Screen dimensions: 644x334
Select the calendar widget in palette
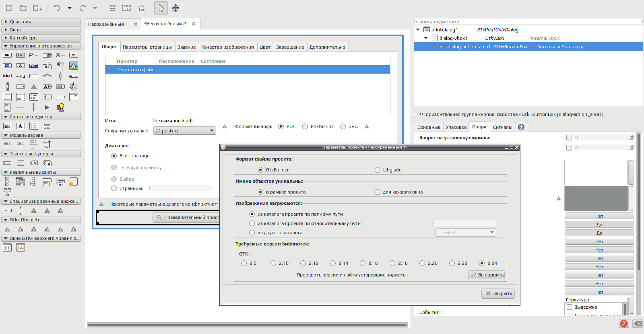tap(74, 97)
